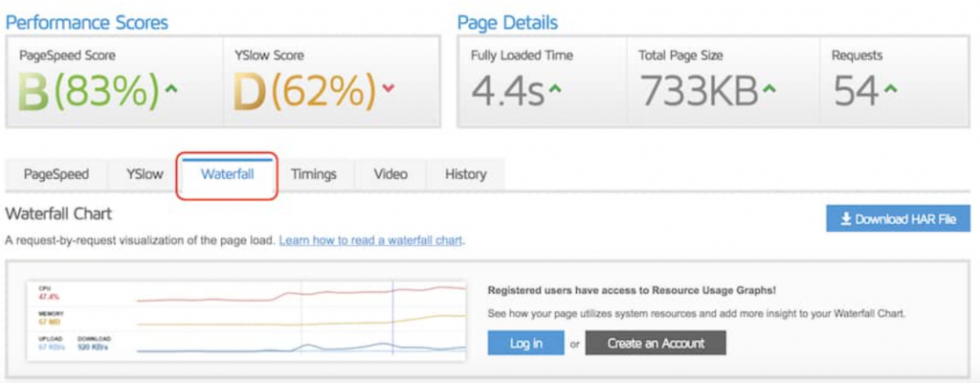The image size is (980, 383).
Task: Click the 733KB total page size value
Action: (697, 91)
